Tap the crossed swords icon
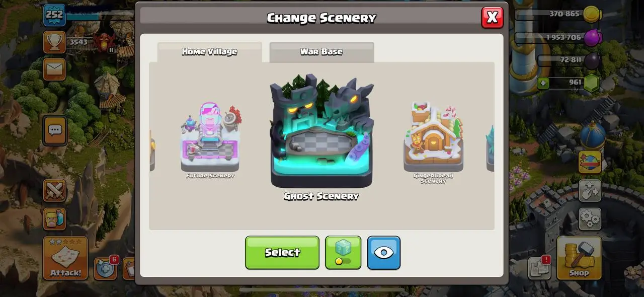This screenshot has width=644, height=297. tap(54, 191)
